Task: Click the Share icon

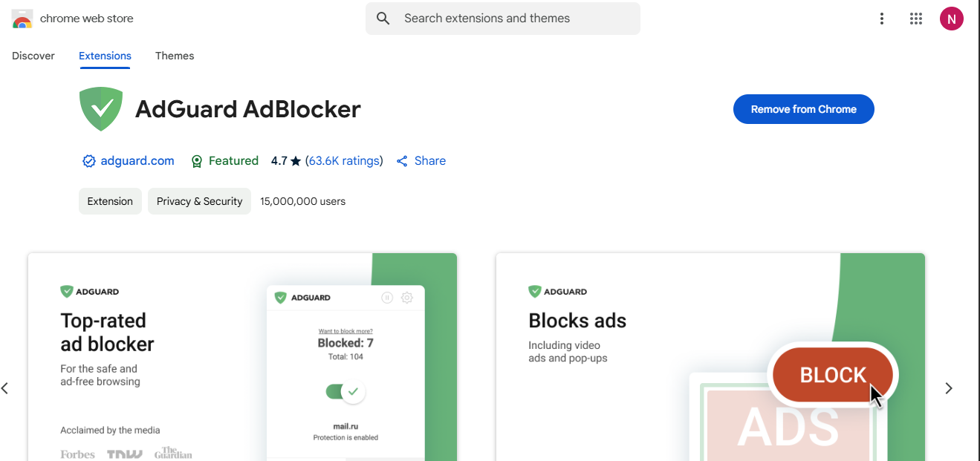Action: pyautogui.click(x=402, y=161)
